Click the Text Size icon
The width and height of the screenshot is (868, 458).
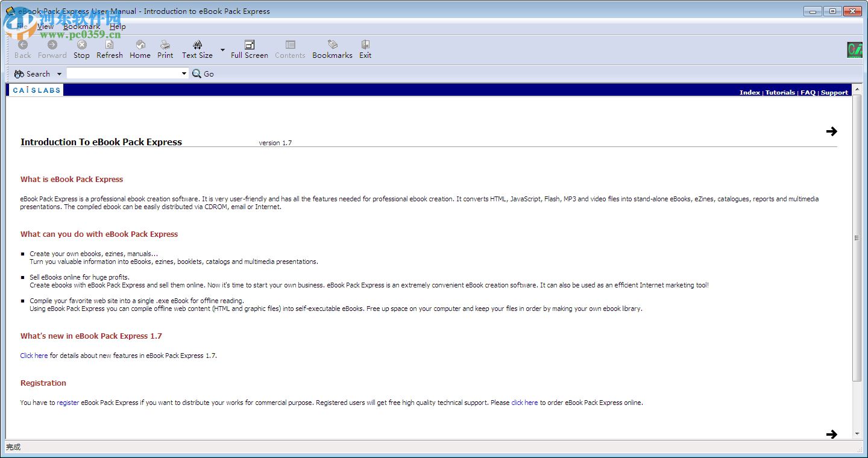(x=197, y=45)
